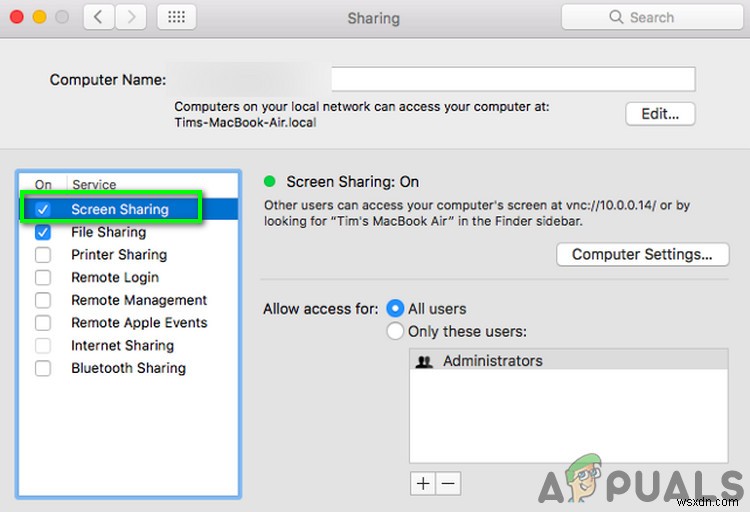
Task: Uncheck the Screen Sharing checkbox
Action: pyautogui.click(x=43, y=209)
